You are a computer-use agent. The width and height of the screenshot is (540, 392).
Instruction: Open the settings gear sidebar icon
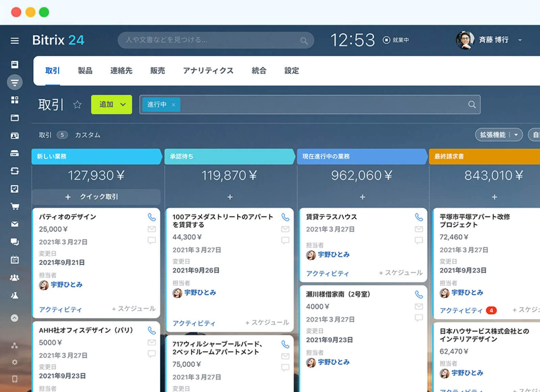coord(15,362)
